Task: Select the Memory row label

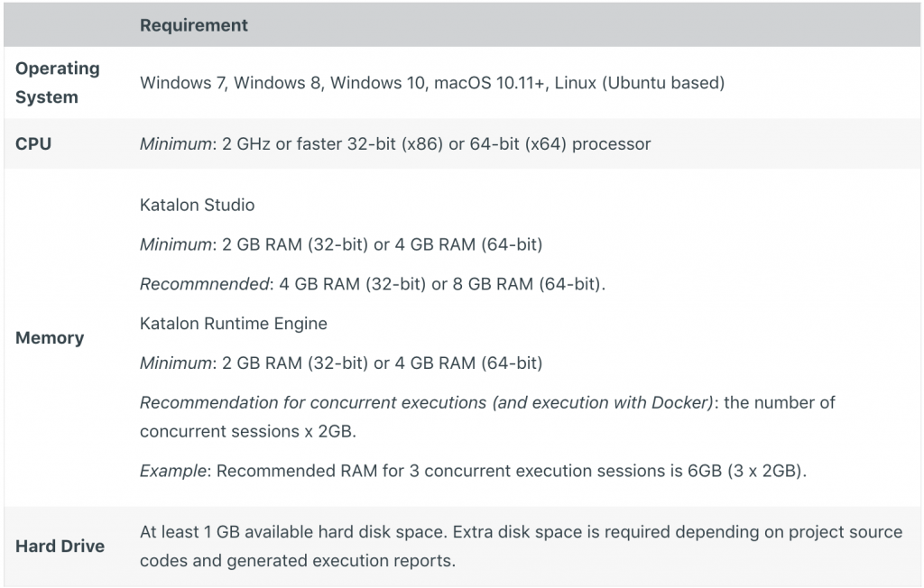Action: tap(50, 337)
